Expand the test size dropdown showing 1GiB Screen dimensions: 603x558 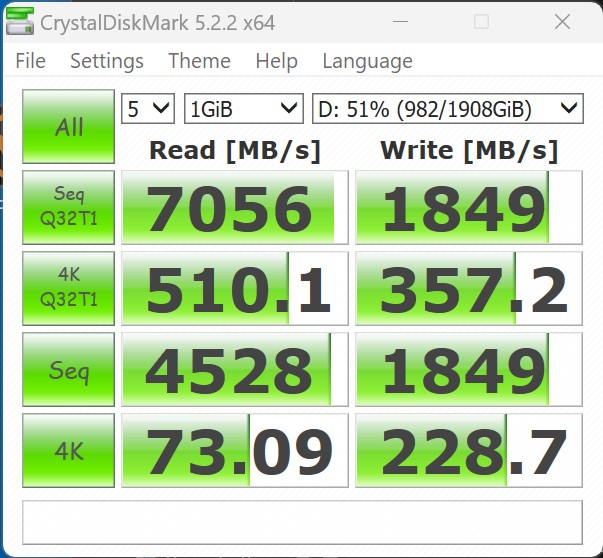pyautogui.click(x=244, y=109)
